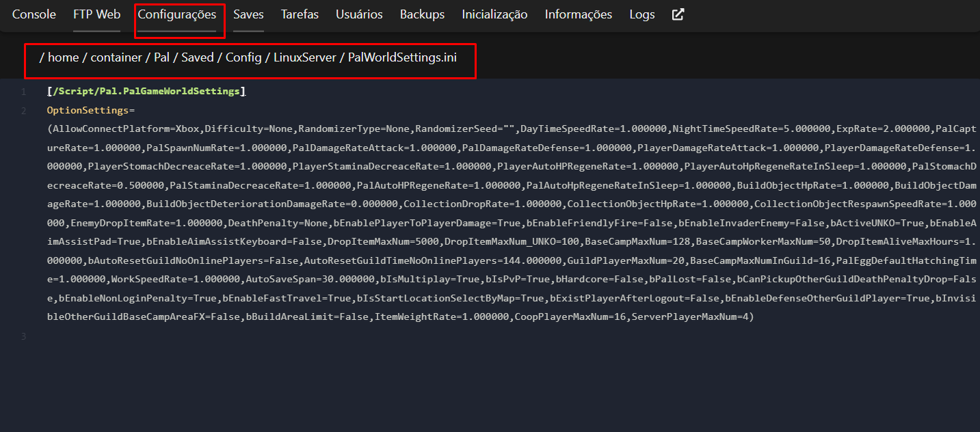The image size is (980, 432).
Task: Open Saved folder in breadcrumb
Action: 198,57
